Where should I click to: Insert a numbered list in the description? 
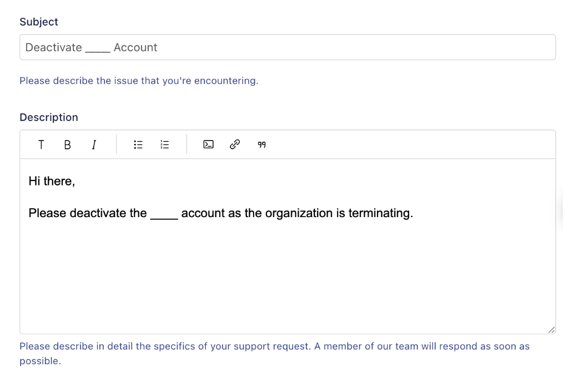(x=164, y=145)
